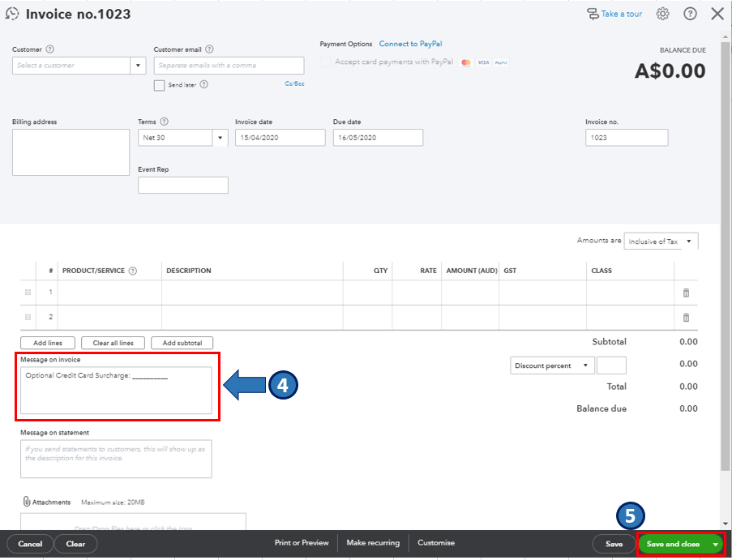The image size is (732, 560).
Task: Delete line 2 with trash icon
Action: tap(686, 318)
